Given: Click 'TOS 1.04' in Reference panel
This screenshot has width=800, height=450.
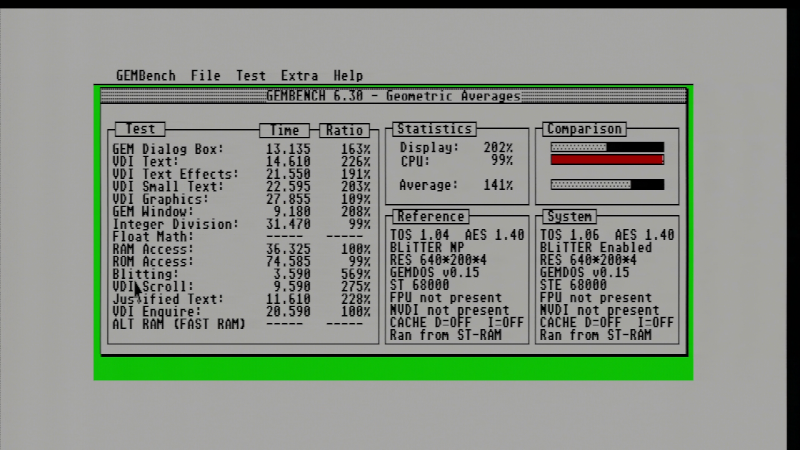Looking at the screenshot, I should [x=419, y=235].
